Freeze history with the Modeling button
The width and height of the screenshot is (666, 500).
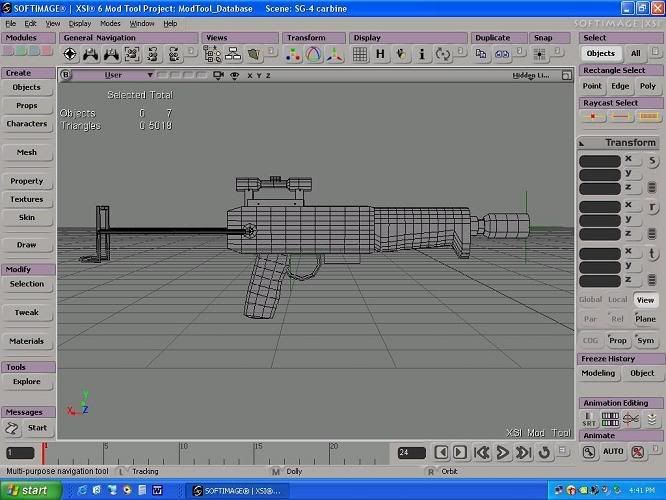click(x=598, y=373)
